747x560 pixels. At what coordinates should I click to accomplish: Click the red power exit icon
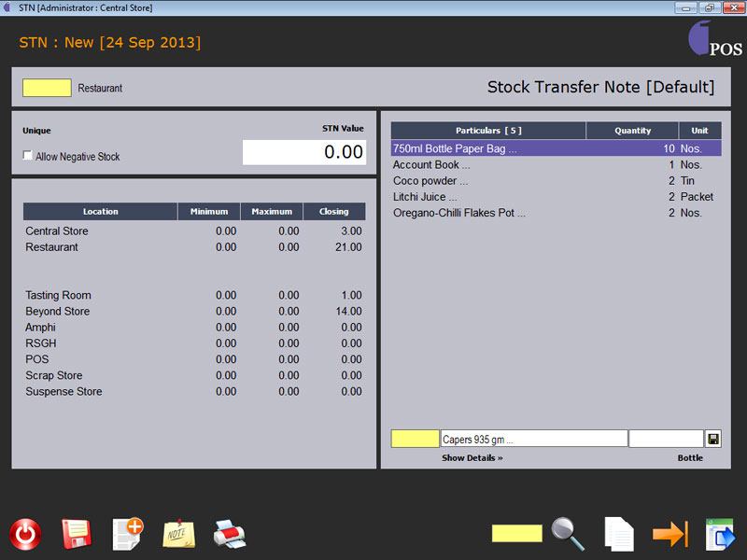pyautogui.click(x=25, y=534)
